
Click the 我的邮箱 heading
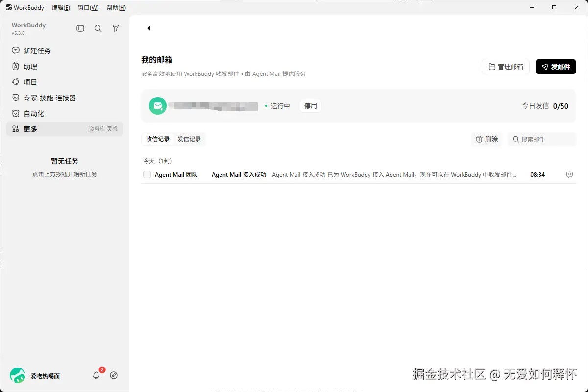(x=157, y=60)
